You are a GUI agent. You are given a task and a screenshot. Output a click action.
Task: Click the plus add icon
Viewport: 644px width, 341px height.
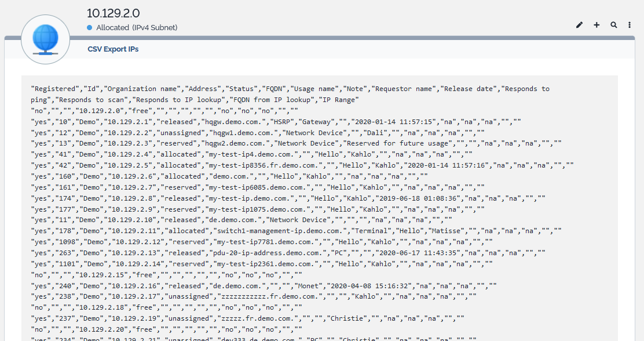click(597, 25)
